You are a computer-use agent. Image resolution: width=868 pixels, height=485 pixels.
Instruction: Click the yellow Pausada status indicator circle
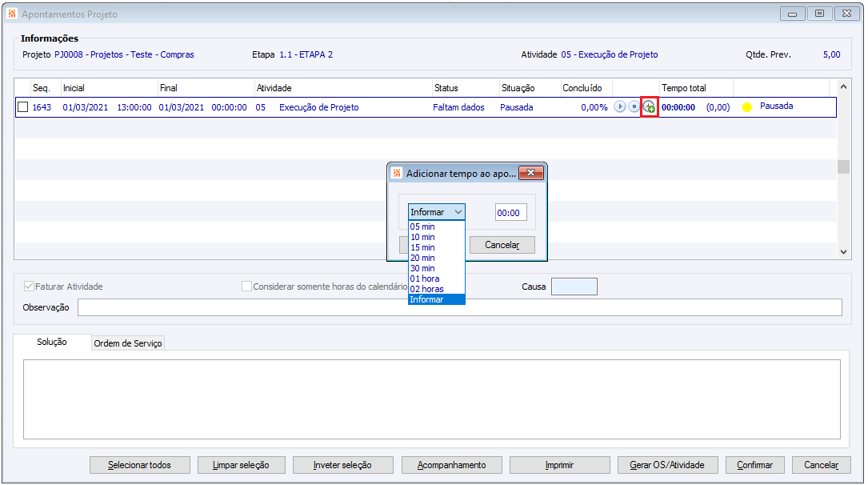click(746, 107)
